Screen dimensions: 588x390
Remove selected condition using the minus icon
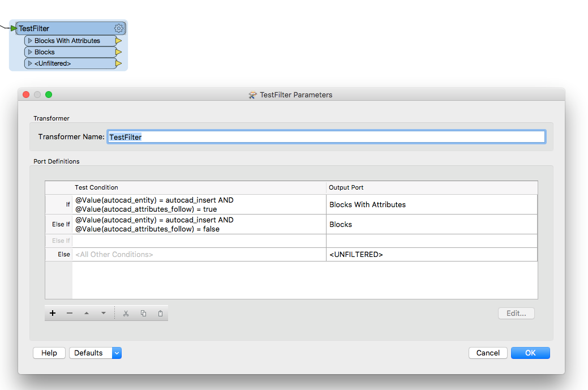tap(70, 313)
